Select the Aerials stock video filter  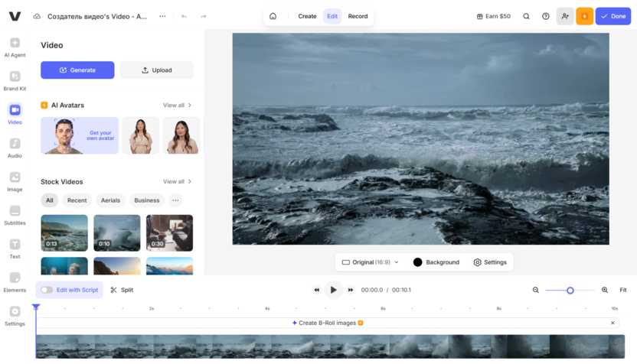110,200
